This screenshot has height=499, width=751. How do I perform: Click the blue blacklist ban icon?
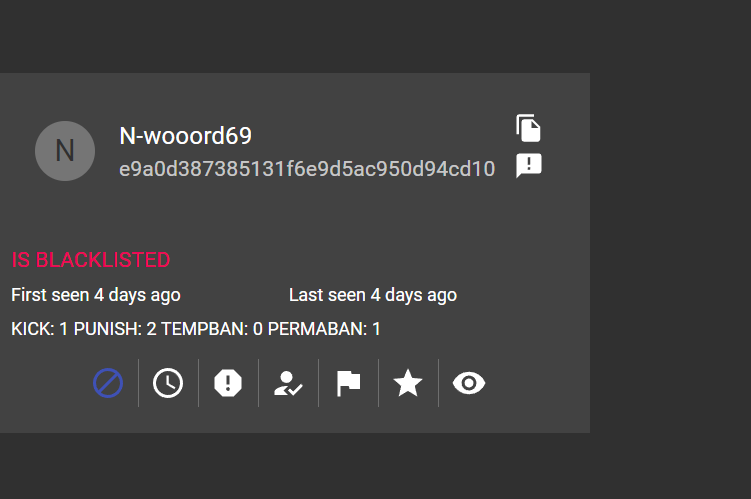point(108,383)
